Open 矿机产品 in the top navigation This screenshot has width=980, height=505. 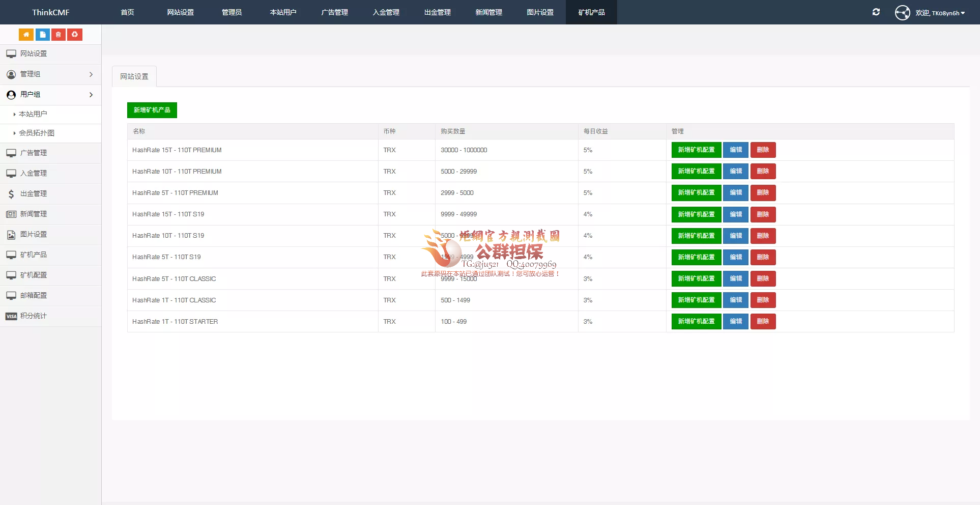591,12
